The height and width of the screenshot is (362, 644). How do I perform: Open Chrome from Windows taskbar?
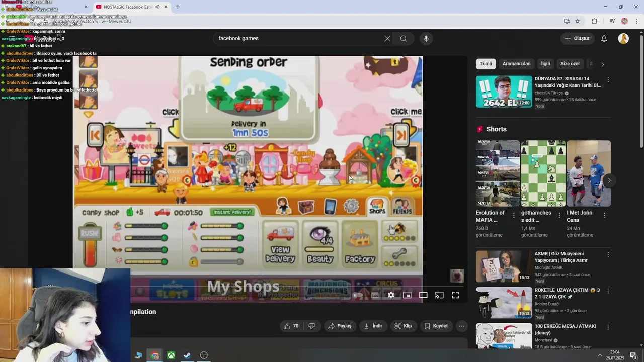(155, 355)
